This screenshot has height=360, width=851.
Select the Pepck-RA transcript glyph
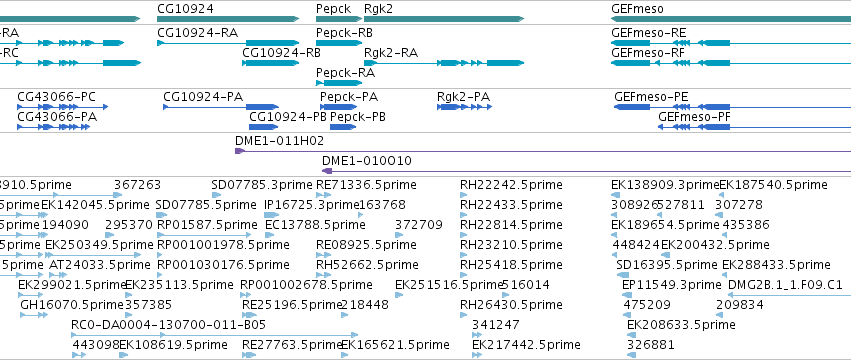[339, 83]
